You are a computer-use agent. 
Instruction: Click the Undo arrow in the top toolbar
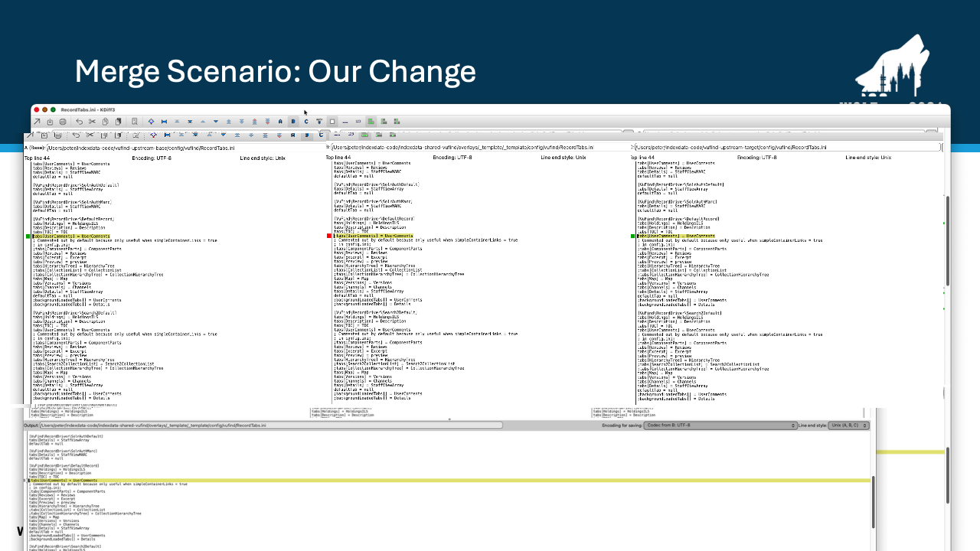coord(79,122)
